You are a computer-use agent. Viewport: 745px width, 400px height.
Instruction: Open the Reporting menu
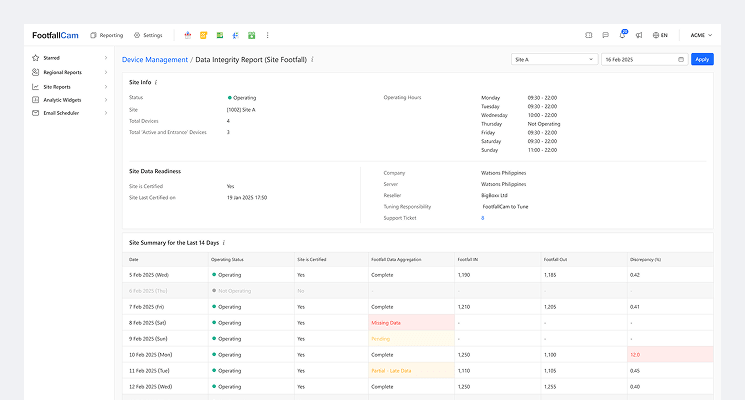106,35
